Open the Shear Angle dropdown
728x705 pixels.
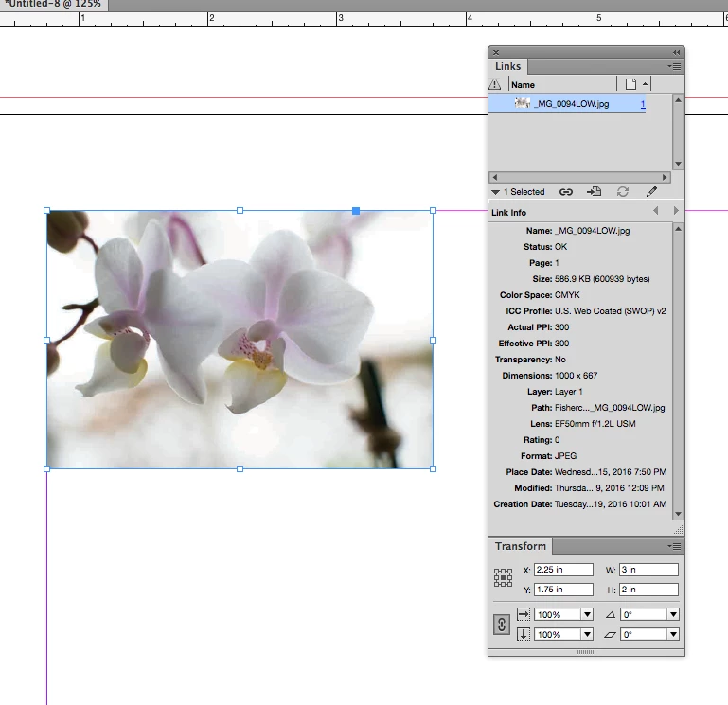pyautogui.click(x=673, y=634)
